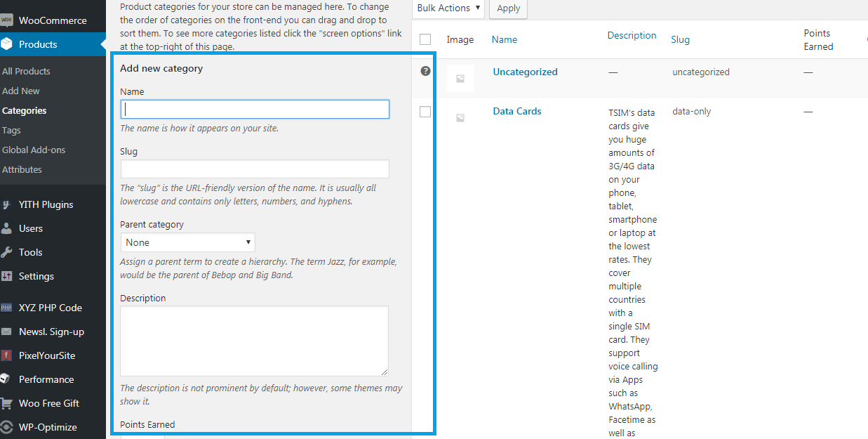Click the Users person icon
The width and height of the screenshot is (868, 439).
6,228
